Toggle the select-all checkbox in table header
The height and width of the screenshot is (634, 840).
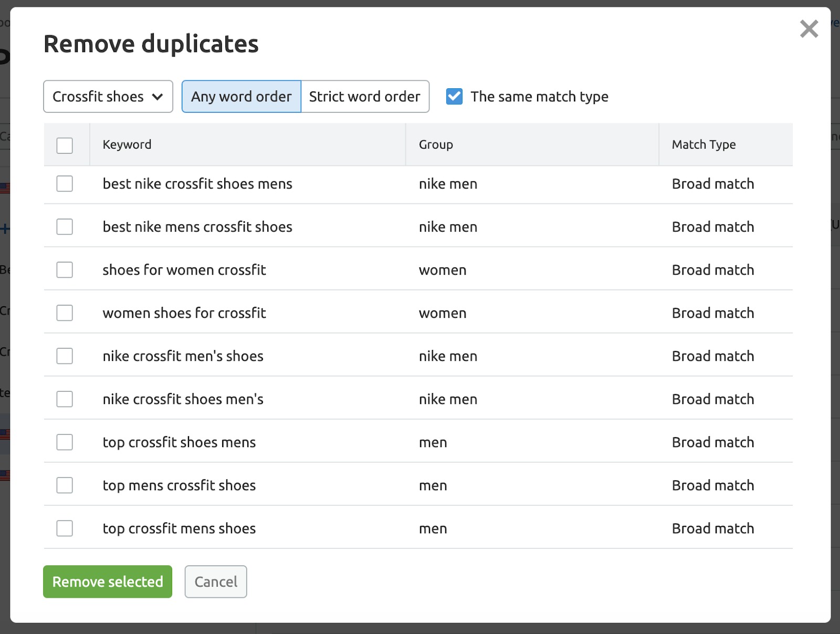click(x=65, y=145)
